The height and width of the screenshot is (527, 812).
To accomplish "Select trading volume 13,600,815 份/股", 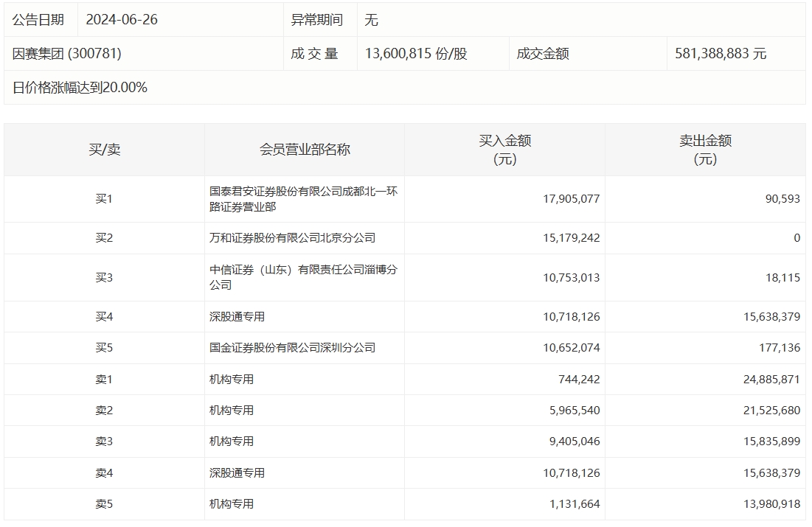I will (416, 53).
